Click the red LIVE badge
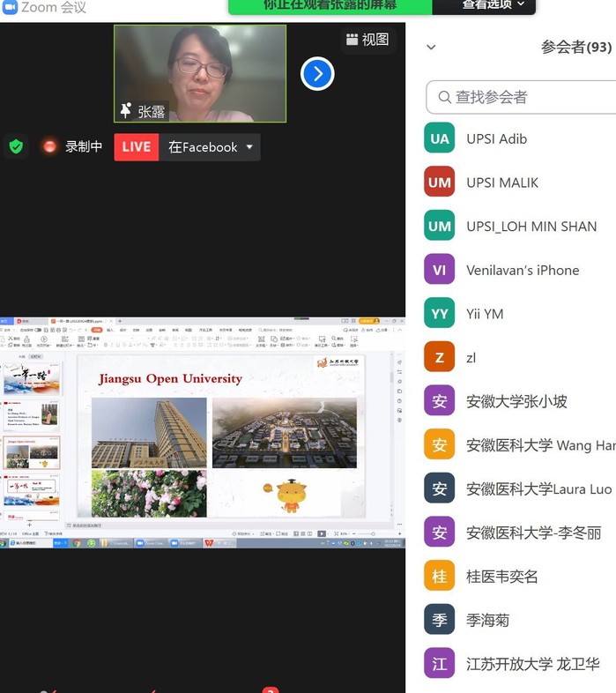This screenshot has width=616, height=693. [136, 147]
